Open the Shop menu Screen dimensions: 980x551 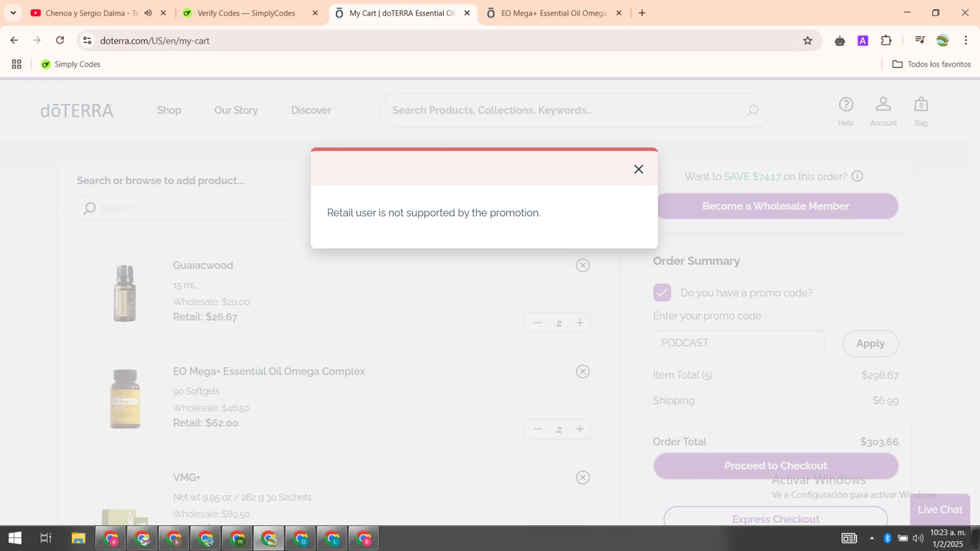pyautogui.click(x=169, y=110)
